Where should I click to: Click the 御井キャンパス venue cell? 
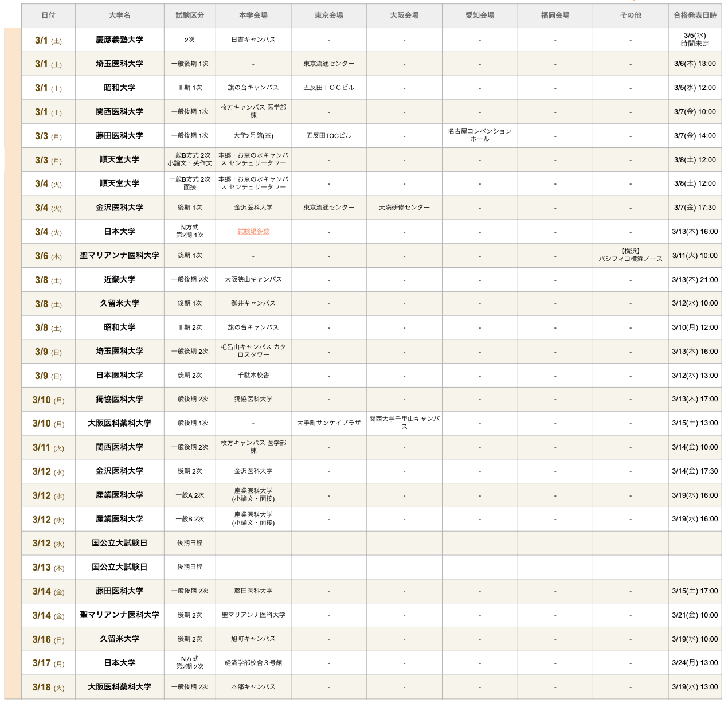pos(253,303)
